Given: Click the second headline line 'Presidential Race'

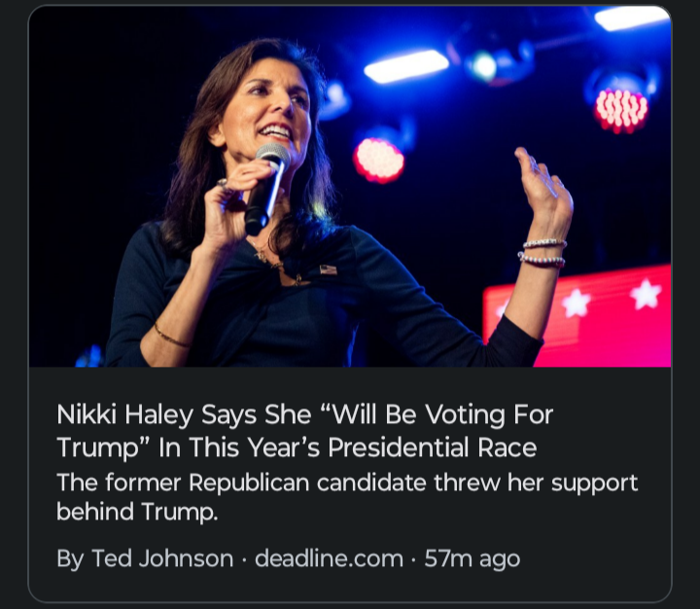Looking at the screenshot, I should (432, 447).
